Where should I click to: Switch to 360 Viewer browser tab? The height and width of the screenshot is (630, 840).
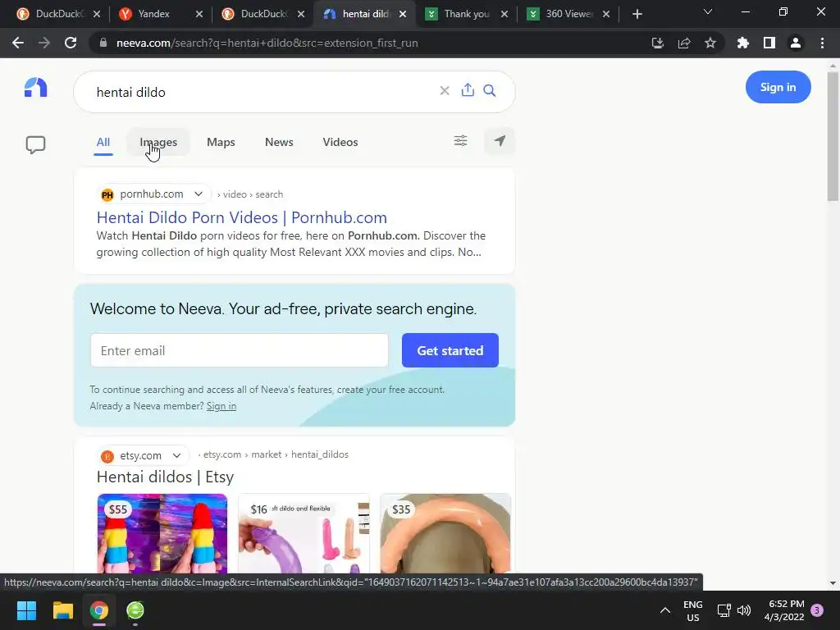(x=569, y=14)
